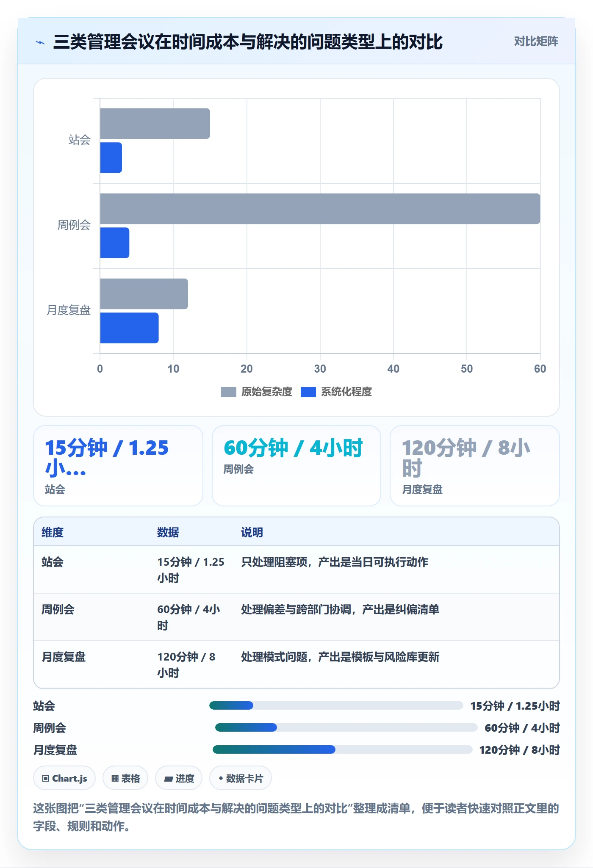Toggle the 原始复杂度 legend swatch

tap(229, 392)
